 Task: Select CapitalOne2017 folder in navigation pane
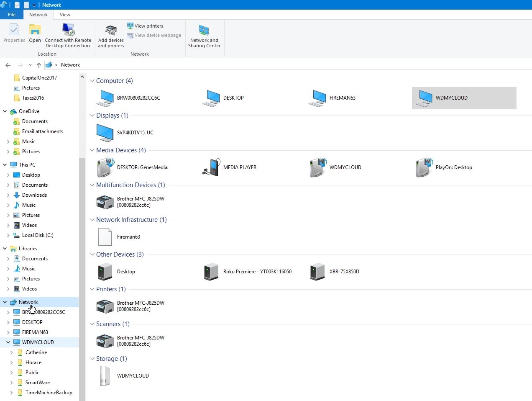39,78
